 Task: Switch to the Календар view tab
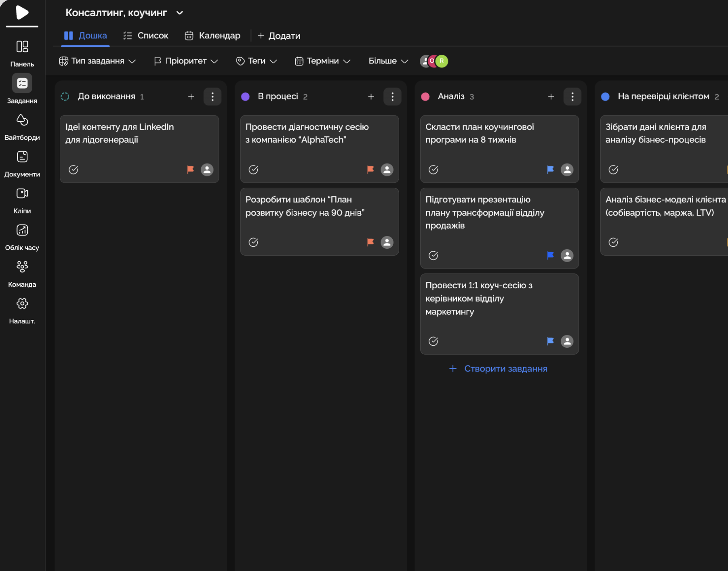[213, 36]
